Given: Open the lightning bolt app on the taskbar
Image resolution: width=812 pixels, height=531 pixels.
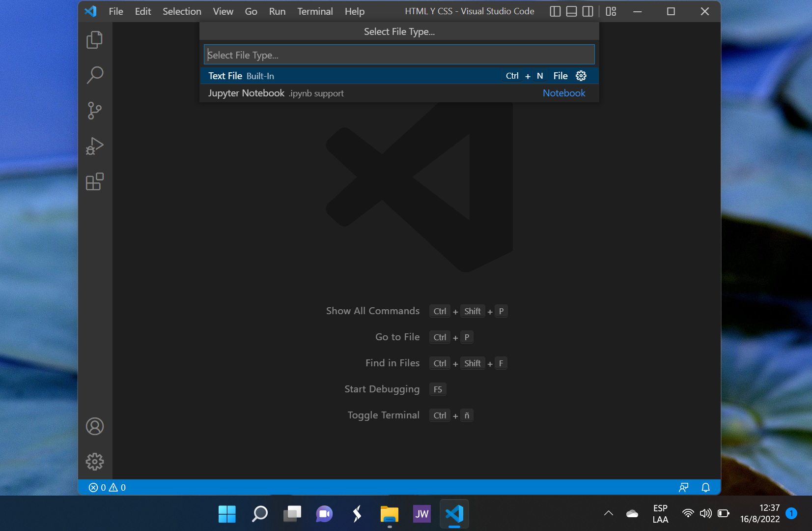Looking at the screenshot, I should pyautogui.click(x=357, y=514).
